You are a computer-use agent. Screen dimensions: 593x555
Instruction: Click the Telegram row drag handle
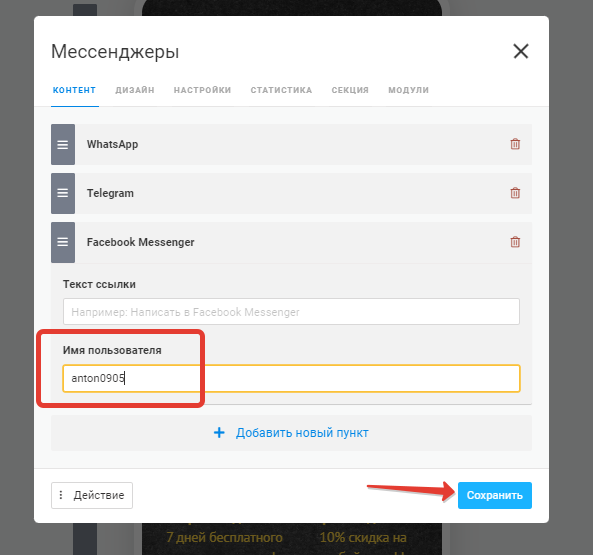pos(63,193)
